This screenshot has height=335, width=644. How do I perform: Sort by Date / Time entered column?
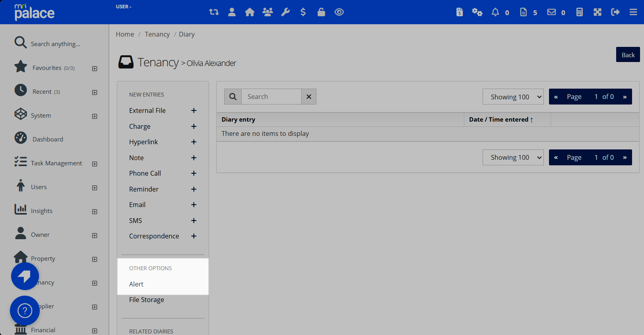pyautogui.click(x=501, y=120)
